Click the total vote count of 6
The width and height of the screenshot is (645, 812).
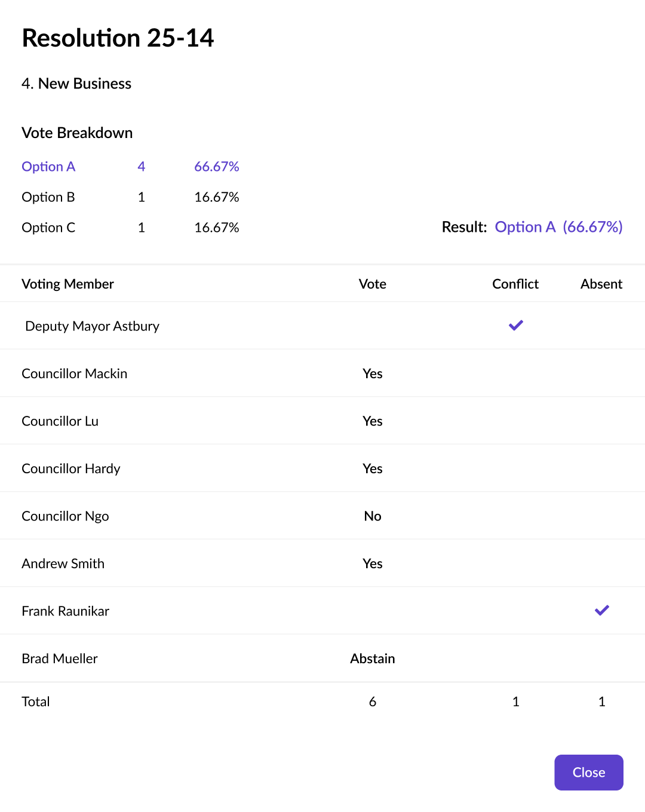click(x=373, y=701)
